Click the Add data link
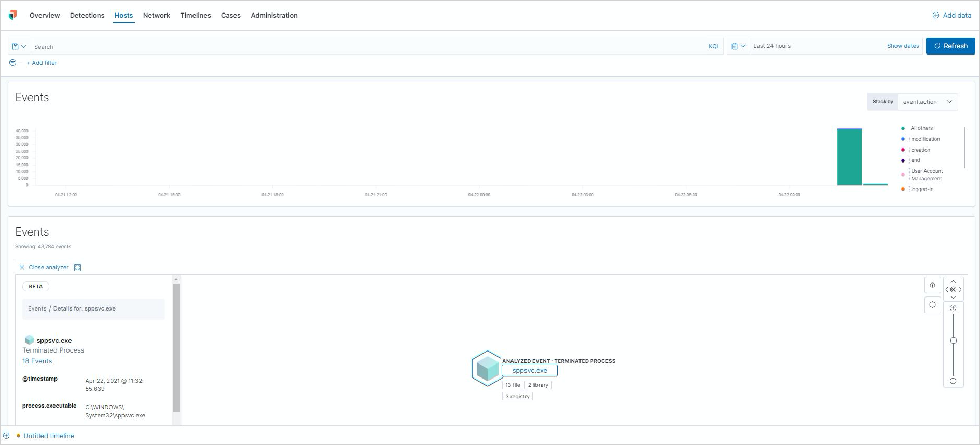980x445 pixels. 957,16
